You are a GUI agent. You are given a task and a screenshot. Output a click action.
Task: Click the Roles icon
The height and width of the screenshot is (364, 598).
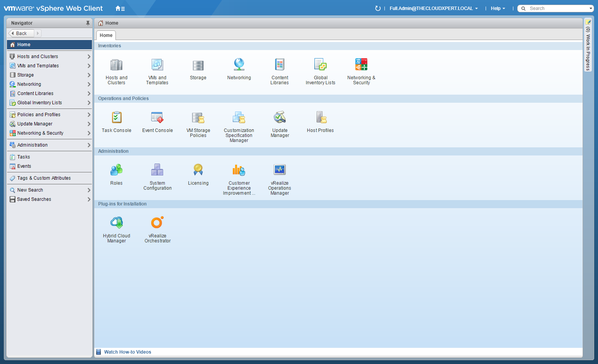(116, 170)
